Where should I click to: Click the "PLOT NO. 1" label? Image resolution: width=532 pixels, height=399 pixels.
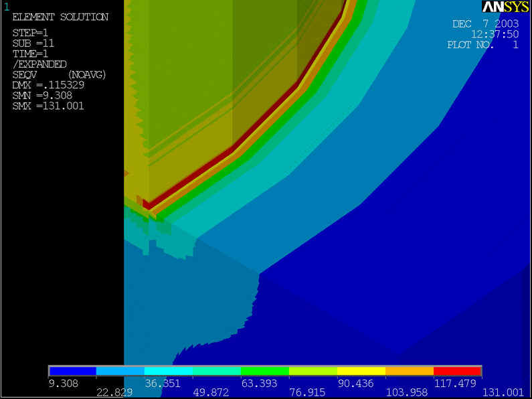[482, 45]
